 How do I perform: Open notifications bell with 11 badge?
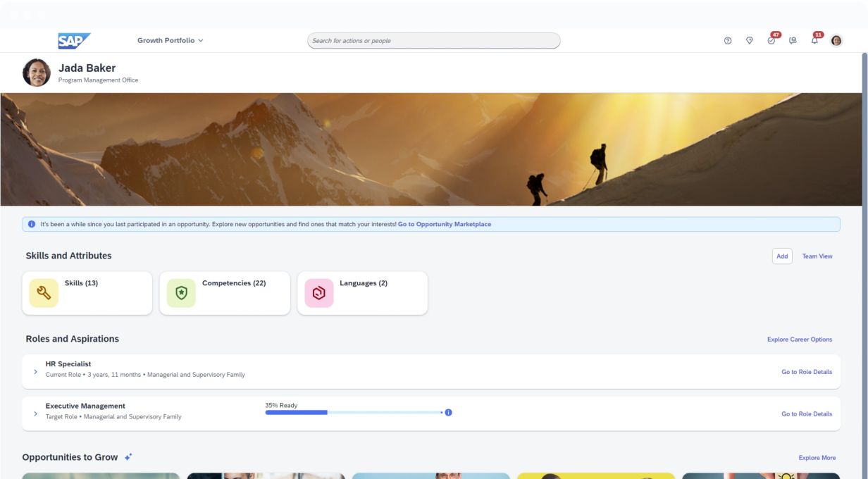814,41
